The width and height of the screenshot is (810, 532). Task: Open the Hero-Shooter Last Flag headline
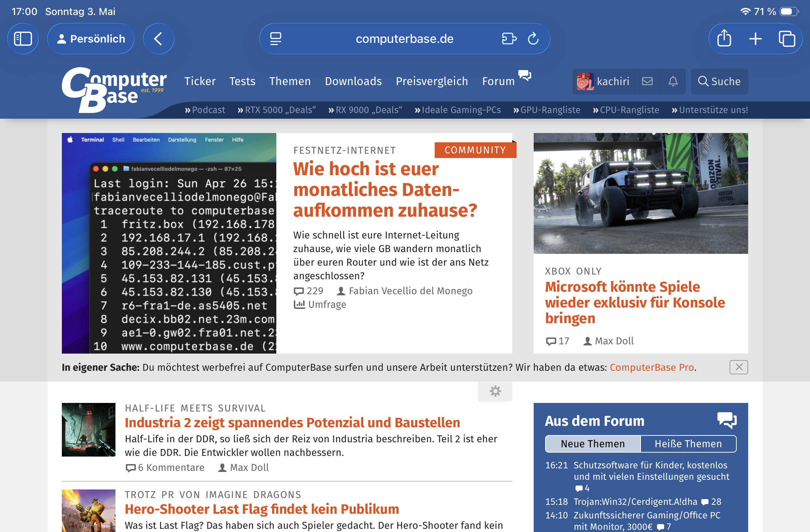[262, 509]
